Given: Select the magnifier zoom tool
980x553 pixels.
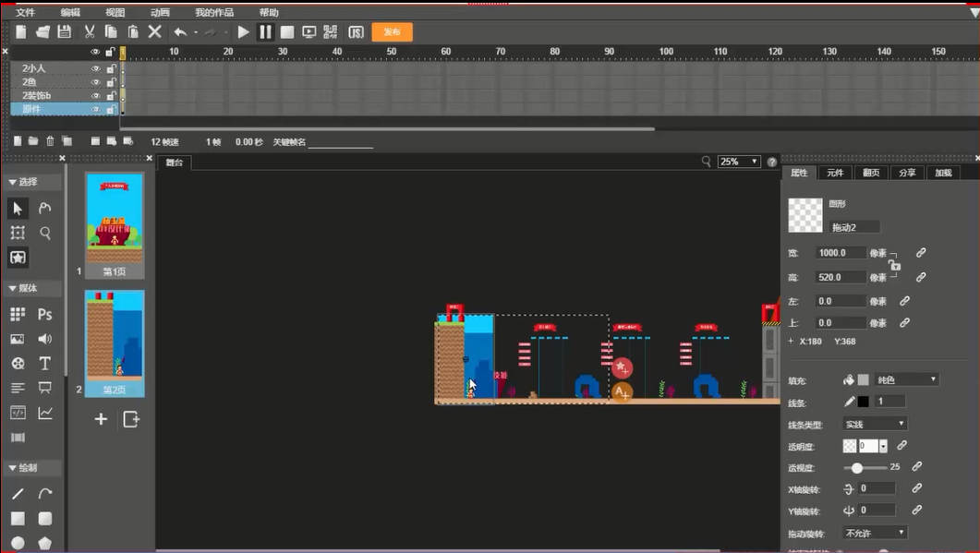Looking at the screenshot, I should 45,233.
